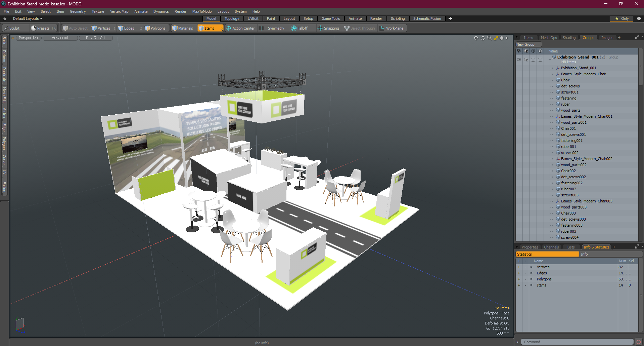Image resolution: width=644 pixels, height=346 pixels.
Task: Add a new panel tab beside Images
Action: click(619, 38)
